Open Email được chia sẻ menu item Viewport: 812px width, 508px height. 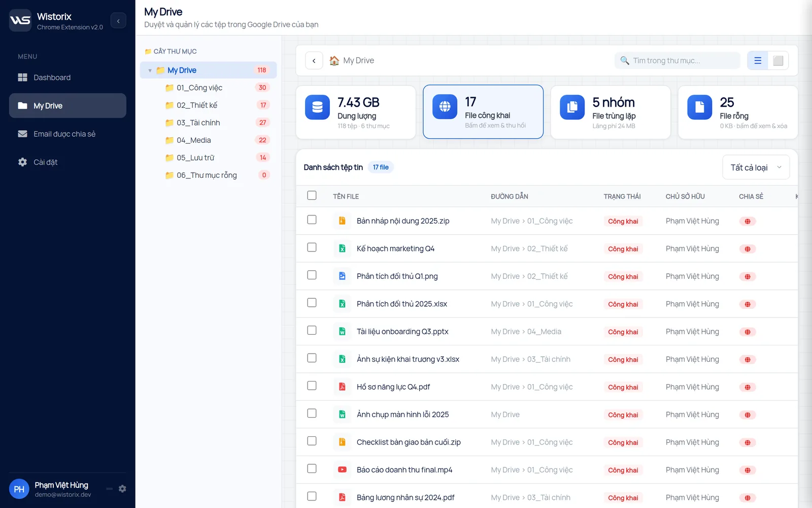pyautogui.click(x=67, y=134)
